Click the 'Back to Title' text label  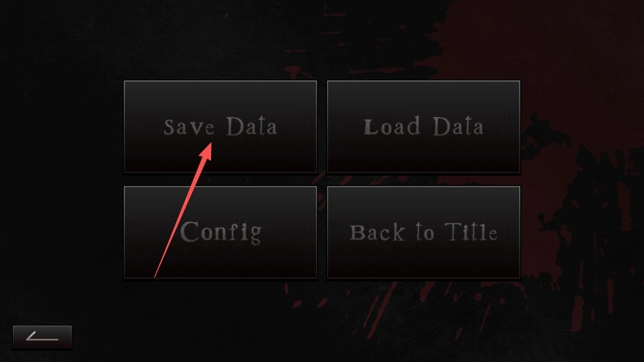pos(424,232)
